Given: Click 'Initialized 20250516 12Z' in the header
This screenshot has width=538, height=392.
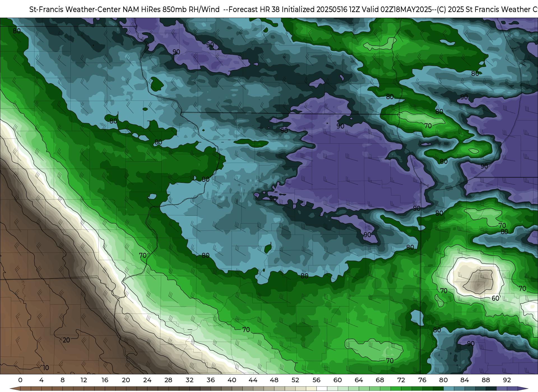Looking at the screenshot, I should (321, 10).
